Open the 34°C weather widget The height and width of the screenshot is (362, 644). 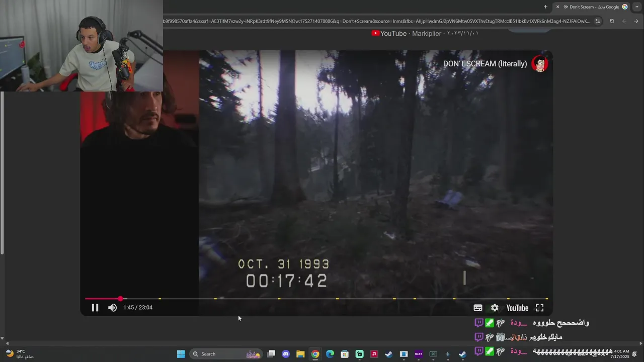[20, 354]
